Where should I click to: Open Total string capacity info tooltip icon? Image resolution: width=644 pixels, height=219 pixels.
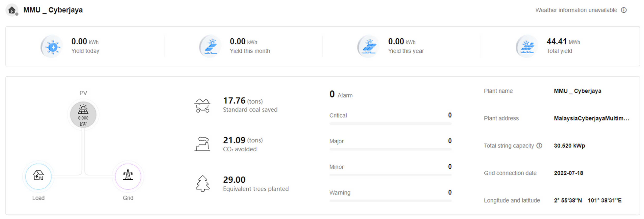[x=539, y=146]
